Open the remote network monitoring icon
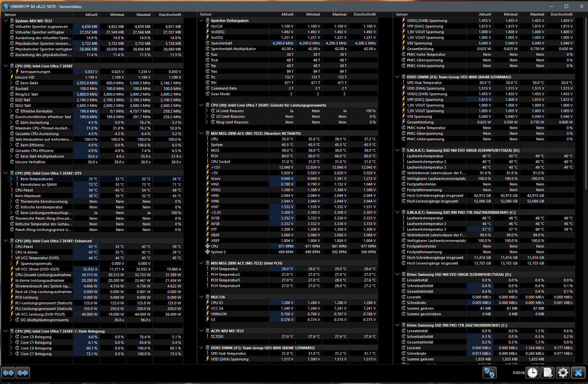 [x=490, y=373]
